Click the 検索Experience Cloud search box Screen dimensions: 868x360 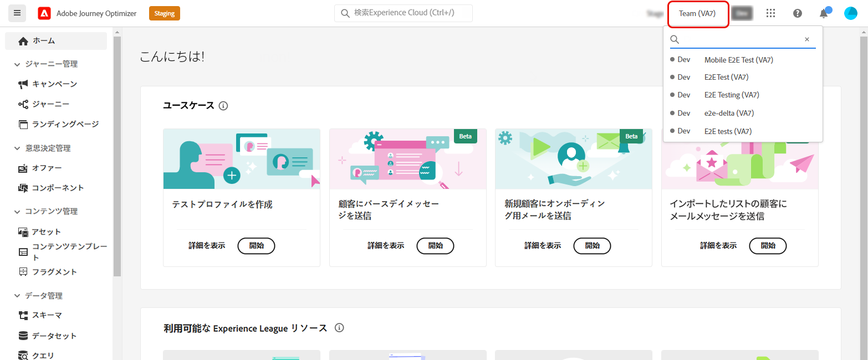tap(404, 13)
